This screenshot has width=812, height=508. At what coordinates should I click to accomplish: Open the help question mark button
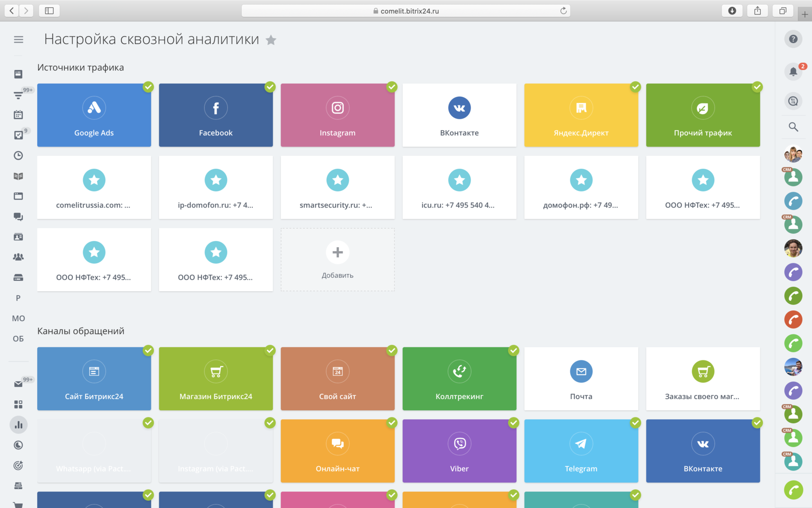click(x=793, y=39)
